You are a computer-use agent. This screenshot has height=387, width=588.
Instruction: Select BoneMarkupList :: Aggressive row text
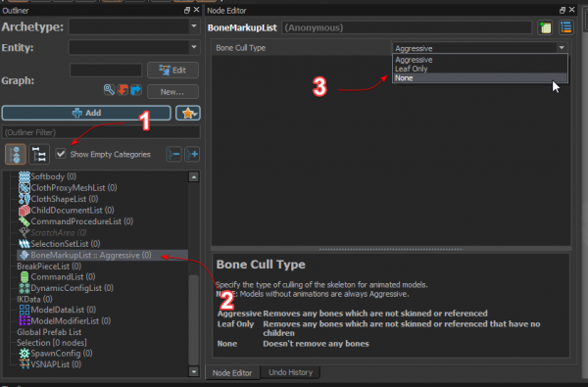pos(91,255)
